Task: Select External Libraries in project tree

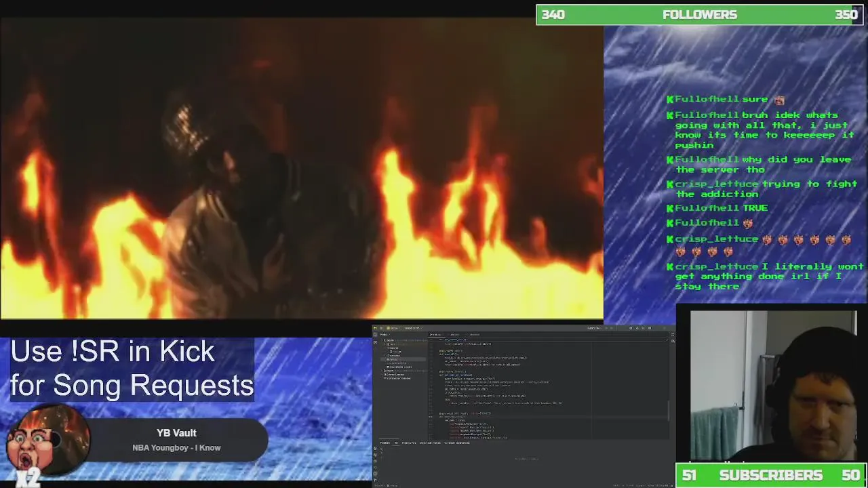Action: pyautogui.click(x=395, y=375)
